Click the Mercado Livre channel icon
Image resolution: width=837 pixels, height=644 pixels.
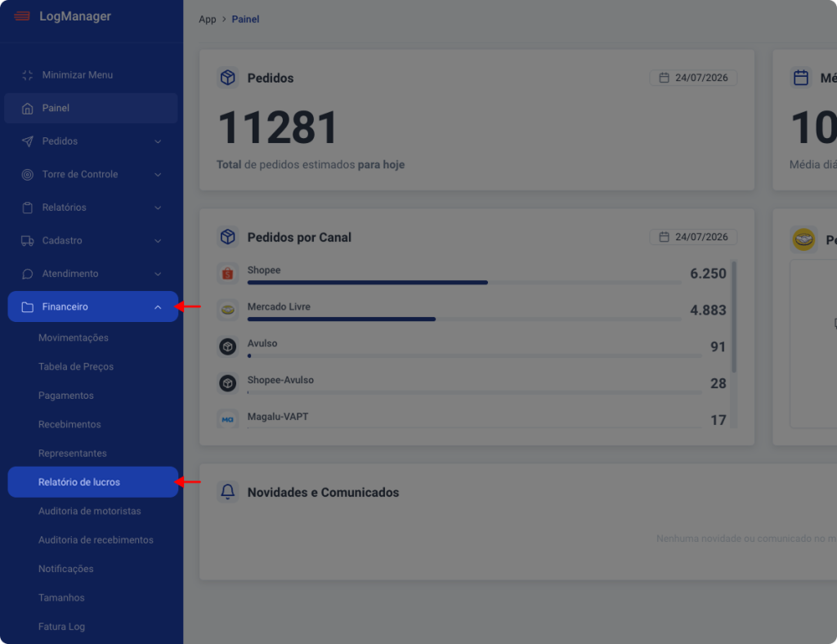pyautogui.click(x=228, y=310)
